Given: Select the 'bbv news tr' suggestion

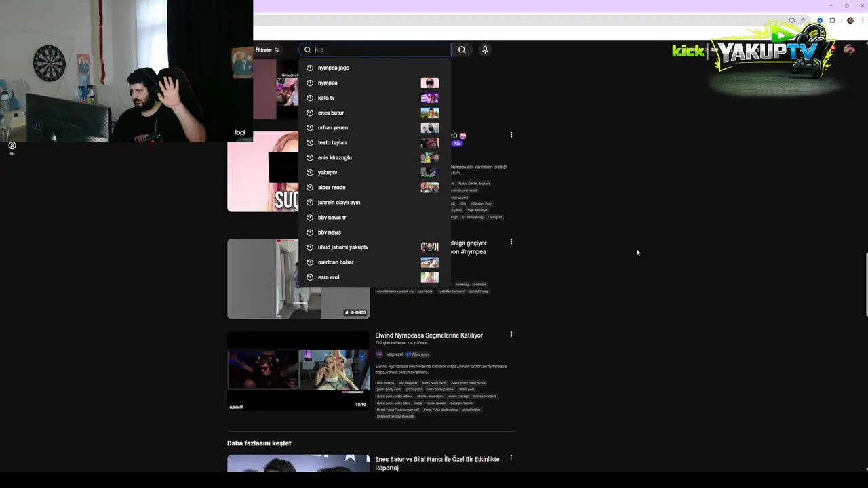Looking at the screenshot, I should (x=374, y=217).
